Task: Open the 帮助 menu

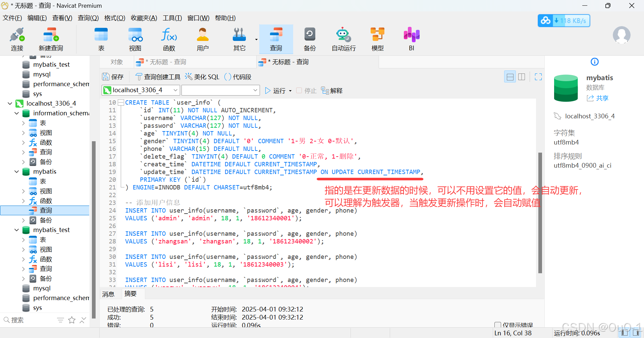Action: (225, 18)
